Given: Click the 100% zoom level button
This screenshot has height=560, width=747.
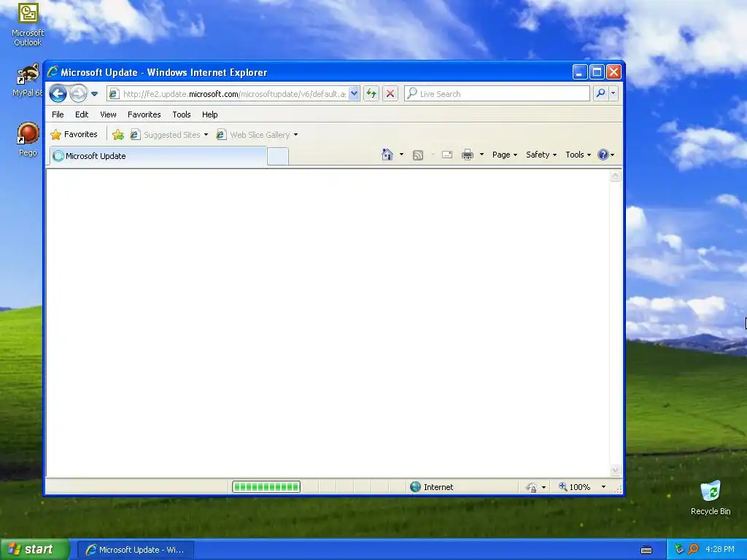Looking at the screenshot, I should [x=575, y=487].
